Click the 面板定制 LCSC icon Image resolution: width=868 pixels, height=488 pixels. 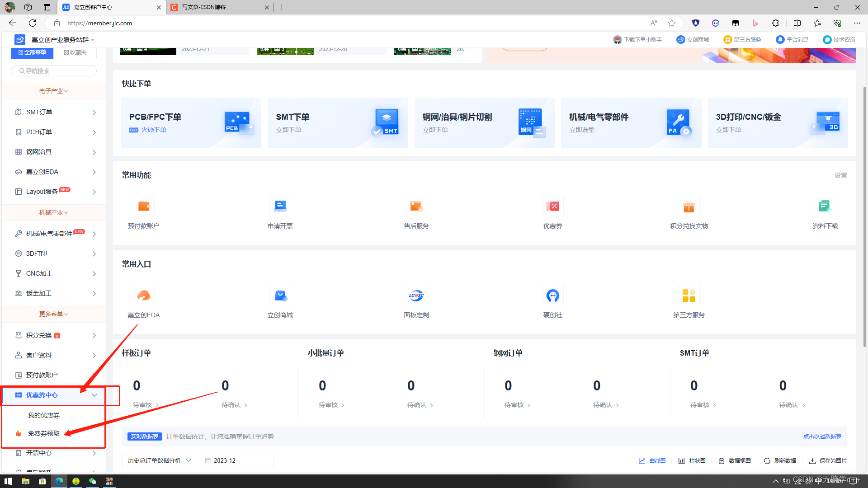(416, 296)
